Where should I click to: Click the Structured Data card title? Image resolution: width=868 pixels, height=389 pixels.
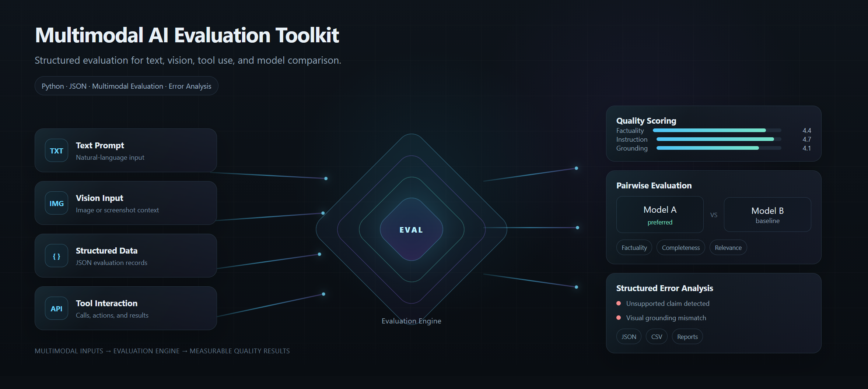tap(106, 251)
